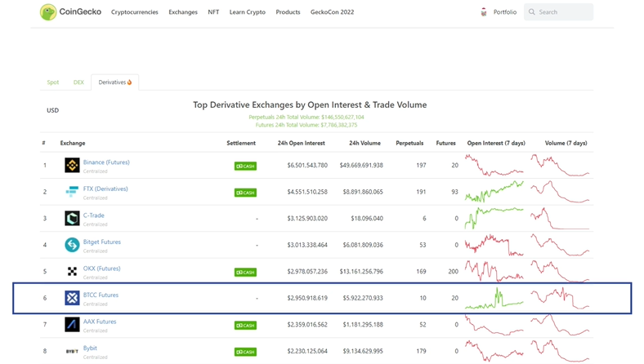Open the Cryptocurrencies menu

tap(134, 12)
